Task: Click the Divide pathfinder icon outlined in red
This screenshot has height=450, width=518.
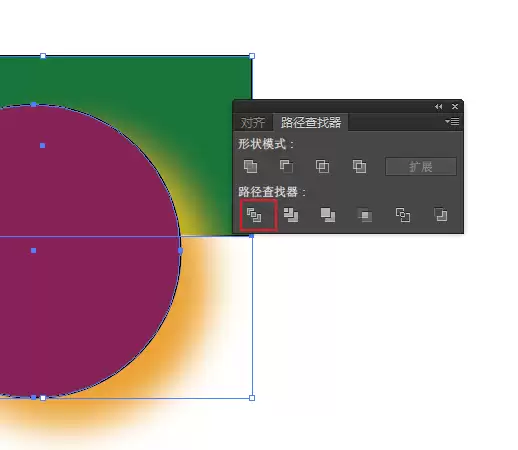Action: (254, 215)
